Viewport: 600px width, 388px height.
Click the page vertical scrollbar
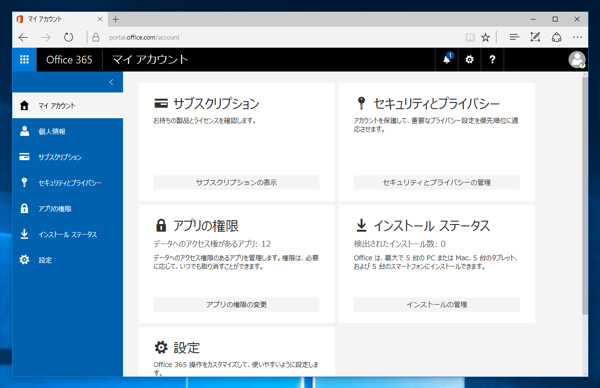click(585, 195)
